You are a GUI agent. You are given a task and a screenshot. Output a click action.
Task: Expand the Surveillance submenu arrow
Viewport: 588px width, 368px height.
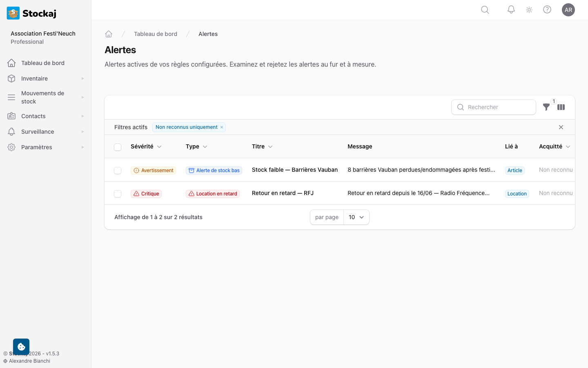coord(82,132)
